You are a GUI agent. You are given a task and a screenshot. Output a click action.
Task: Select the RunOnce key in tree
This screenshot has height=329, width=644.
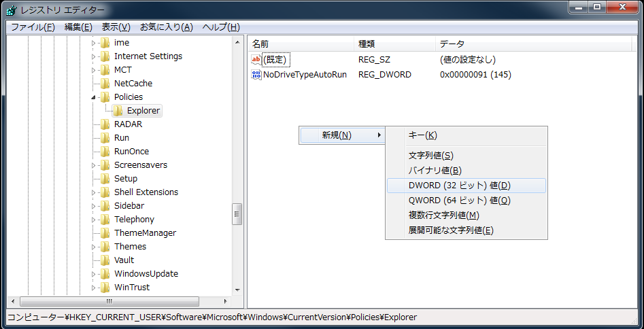tap(131, 152)
